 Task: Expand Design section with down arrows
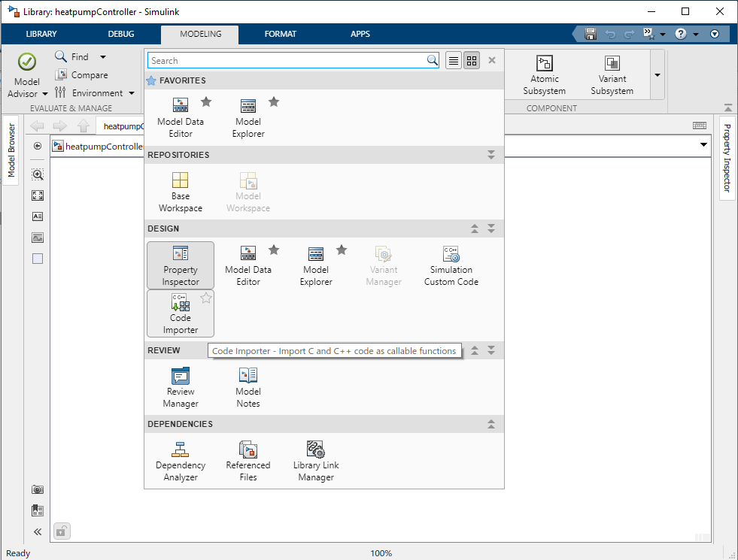[491, 229]
